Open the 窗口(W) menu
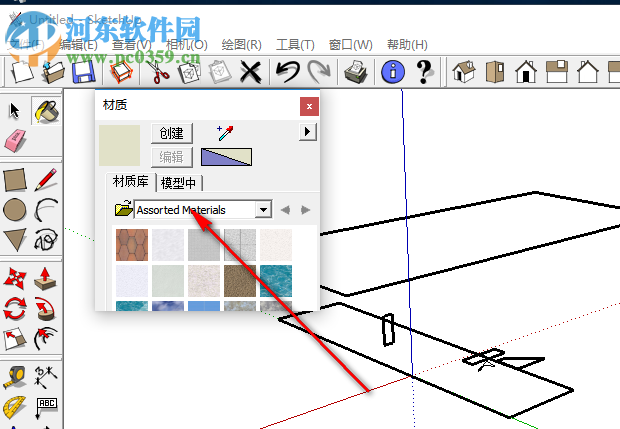The height and width of the screenshot is (429, 620). click(350, 45)
